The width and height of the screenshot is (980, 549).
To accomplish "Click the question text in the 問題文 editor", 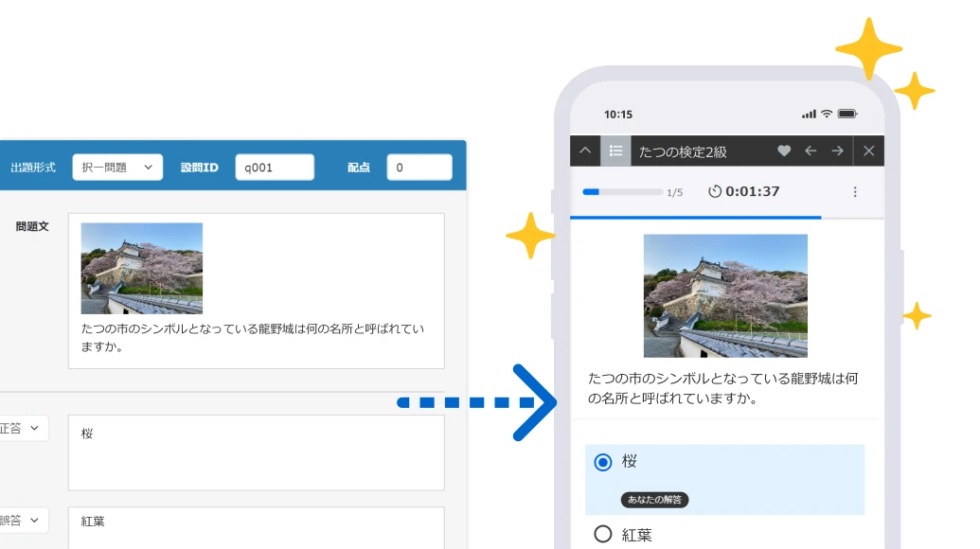I will 253,337.
